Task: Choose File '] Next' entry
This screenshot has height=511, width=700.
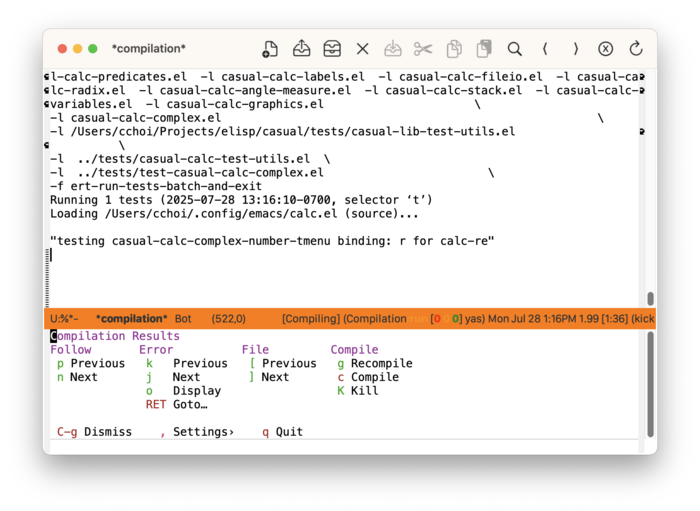Action: pos(269,377)
